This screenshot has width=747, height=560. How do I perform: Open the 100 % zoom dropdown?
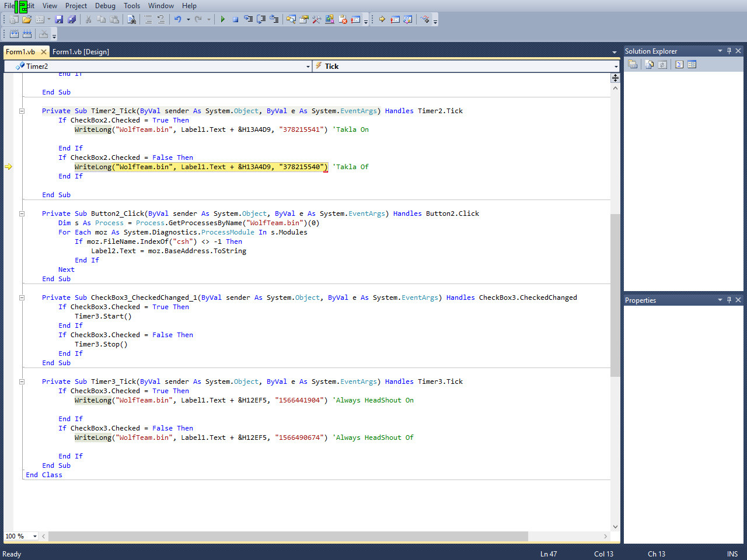(x=35, y=536)
